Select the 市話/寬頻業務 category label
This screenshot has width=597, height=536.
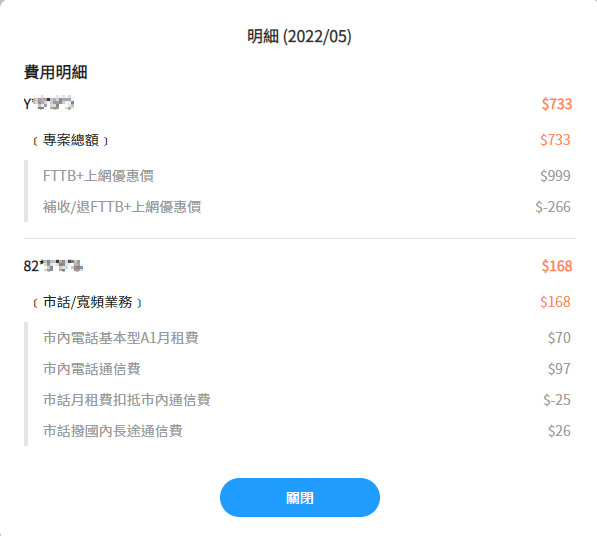[x=88, y=302]
